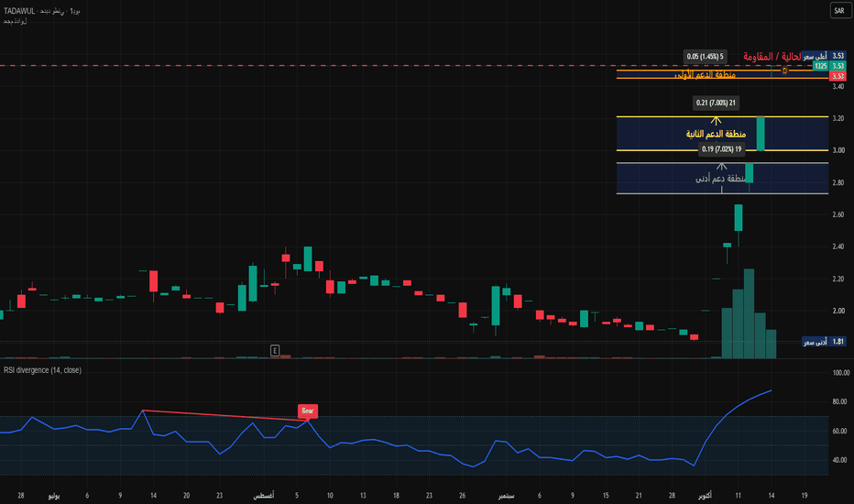The width and height of the screenshot is (854, 504).
Task: Click the 80.00 RSI axis value
Action: 840,401
